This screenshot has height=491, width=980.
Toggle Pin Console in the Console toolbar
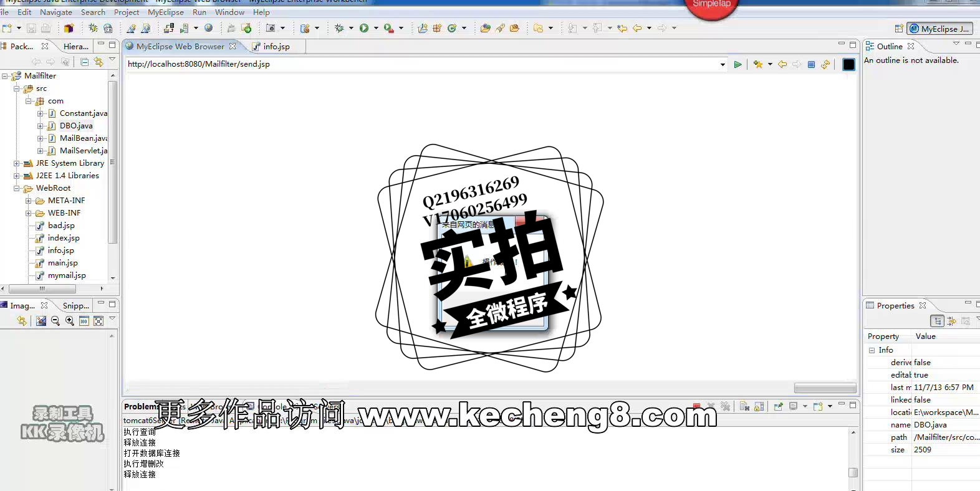[x=778, y=406]
